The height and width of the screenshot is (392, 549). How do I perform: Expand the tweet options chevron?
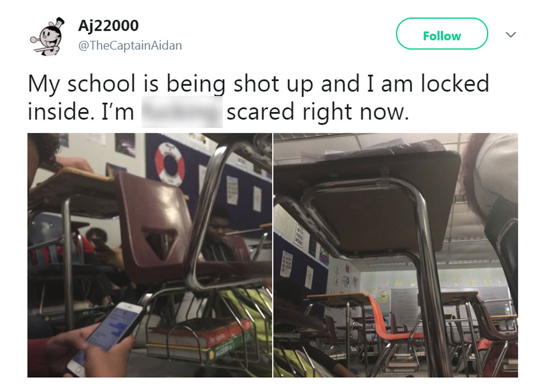[511, 35]
